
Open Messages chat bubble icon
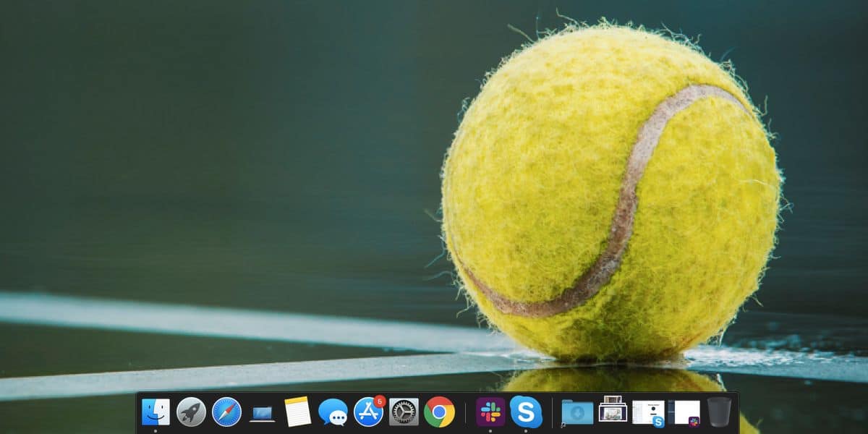[333, 412]
